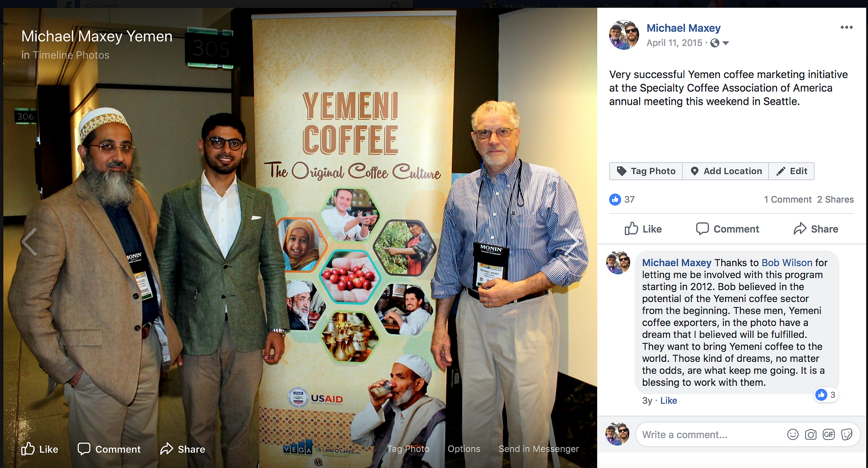Like the post in right panel
This screenshot has height=468, width=868.
[x=643, y=229]
